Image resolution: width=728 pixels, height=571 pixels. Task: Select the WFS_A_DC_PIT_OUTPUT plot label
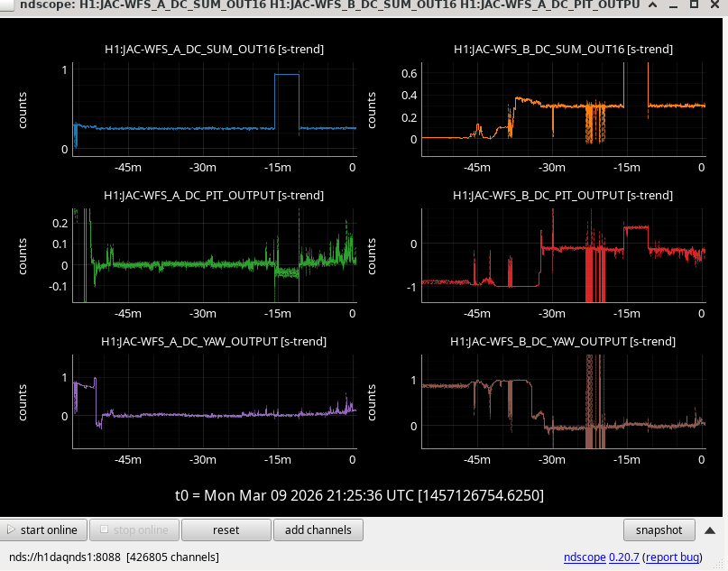[214, 195]
